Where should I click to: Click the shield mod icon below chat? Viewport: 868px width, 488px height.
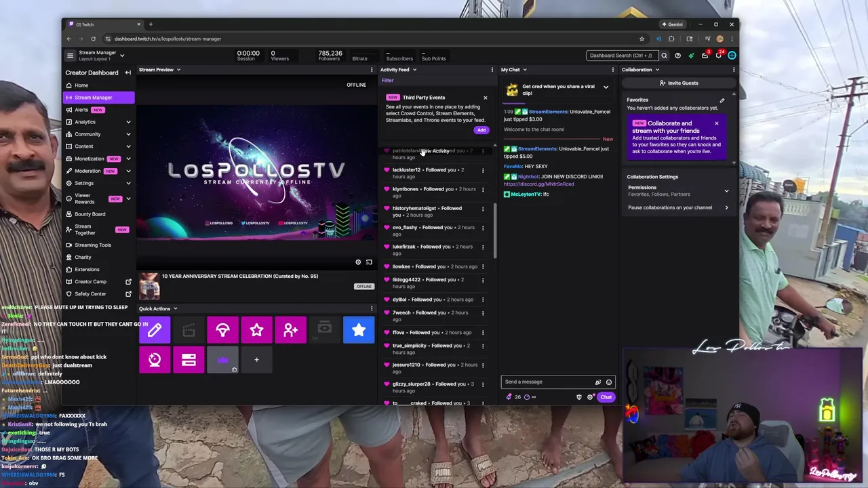(x=579, y=397)
